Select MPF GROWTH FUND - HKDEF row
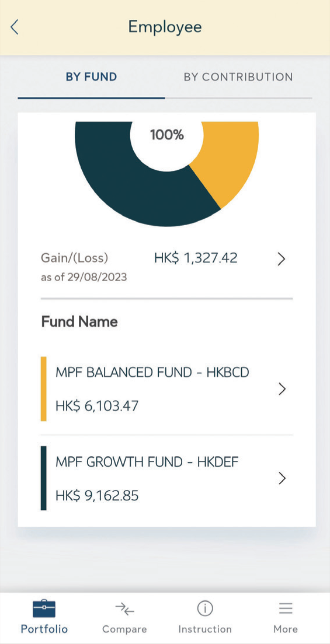 click(x=166, y=478)
